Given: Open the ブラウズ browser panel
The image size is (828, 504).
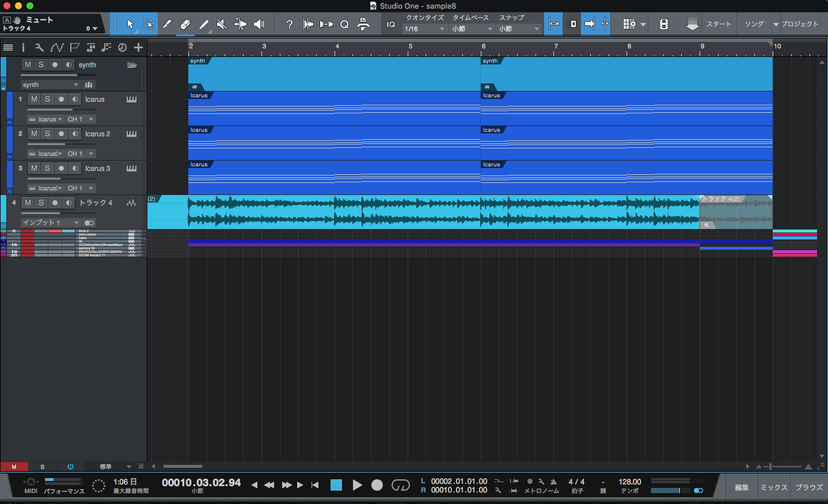Looking at the screenshot, I should coord(809,487).
